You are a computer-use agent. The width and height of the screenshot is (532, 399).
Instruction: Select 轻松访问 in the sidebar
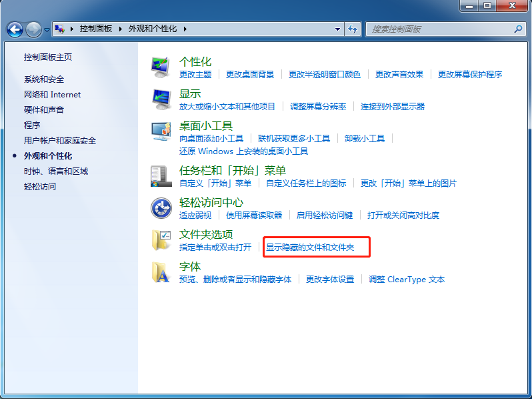40,186
